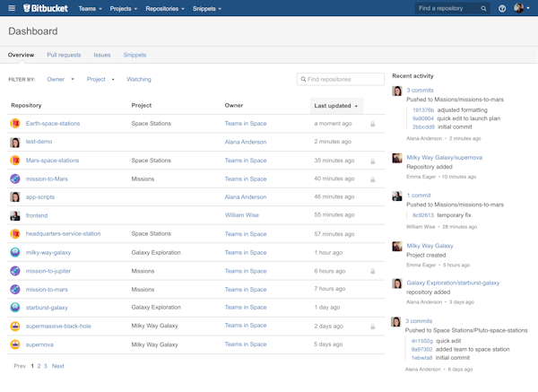Click the supernova repository avatar
This screenshot has width=538, height=392.
click(x=14, y=344)
